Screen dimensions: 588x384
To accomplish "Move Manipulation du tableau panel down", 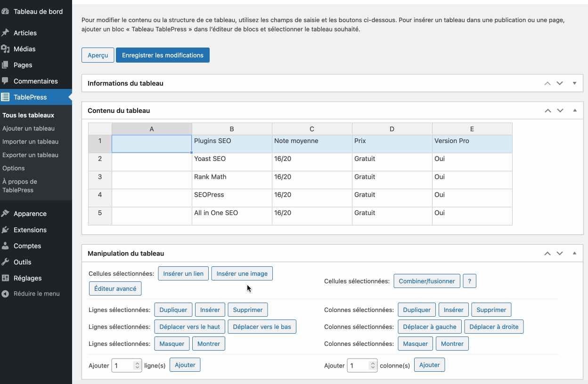I will (x=560, y=253).
